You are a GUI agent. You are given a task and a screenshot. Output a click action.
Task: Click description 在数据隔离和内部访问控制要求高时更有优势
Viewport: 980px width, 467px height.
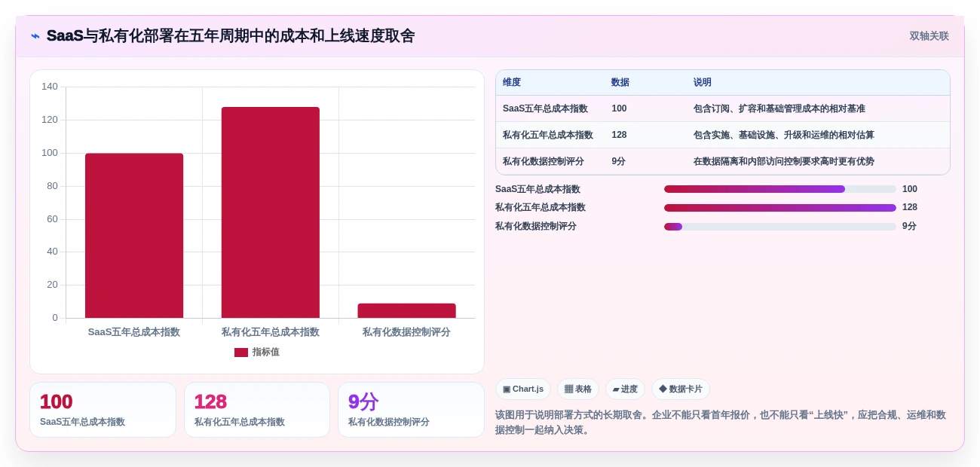[784, 161]
